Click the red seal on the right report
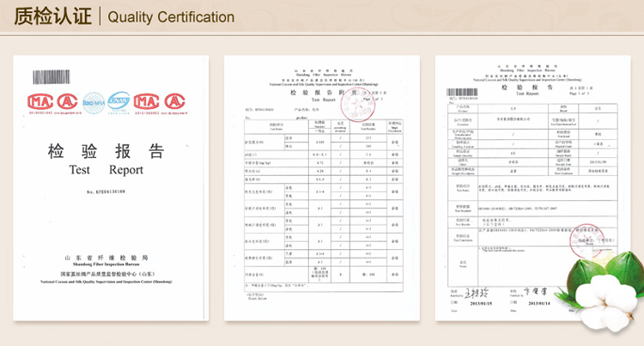Viewport: 644px width, 346px height. [x=585, y=235]
